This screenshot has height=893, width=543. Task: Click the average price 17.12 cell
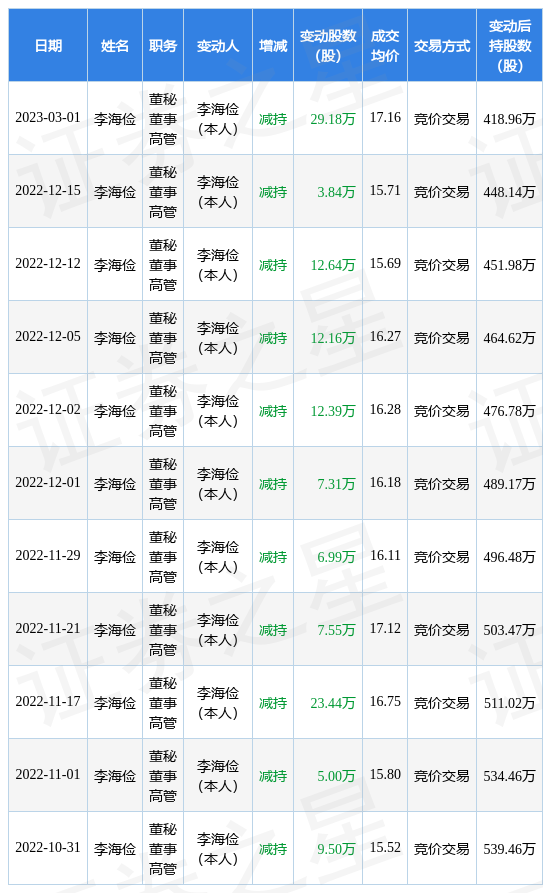[385, 629]
